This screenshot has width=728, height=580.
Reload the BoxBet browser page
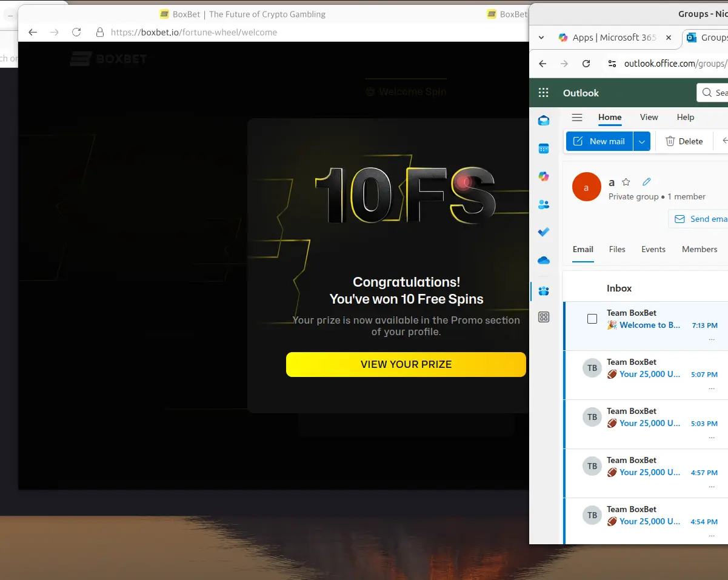click(76, 32)
